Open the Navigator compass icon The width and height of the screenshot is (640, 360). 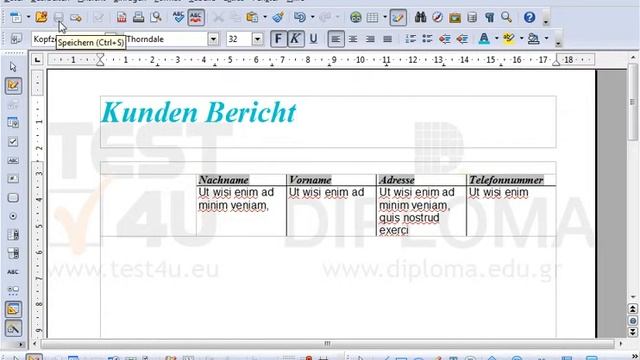(x=438, y=17)
